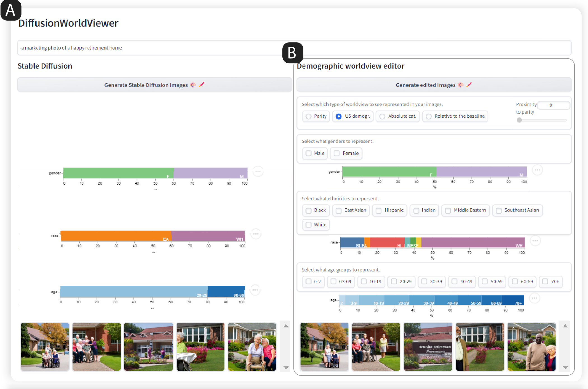
Task: Open the editor race chart ellipsis menu
Action: tap(535, 241)
